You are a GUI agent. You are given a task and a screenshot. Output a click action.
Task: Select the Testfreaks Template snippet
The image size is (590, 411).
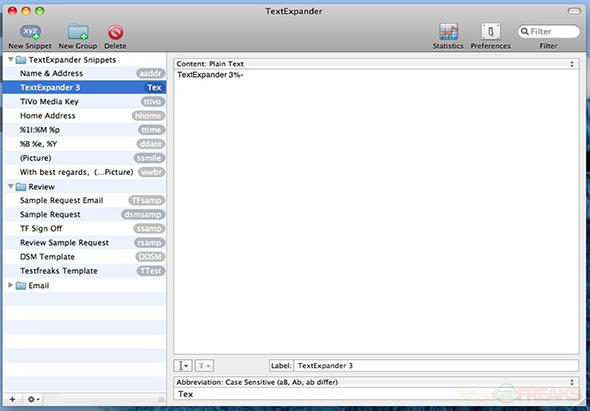click(x=84, y=271)
